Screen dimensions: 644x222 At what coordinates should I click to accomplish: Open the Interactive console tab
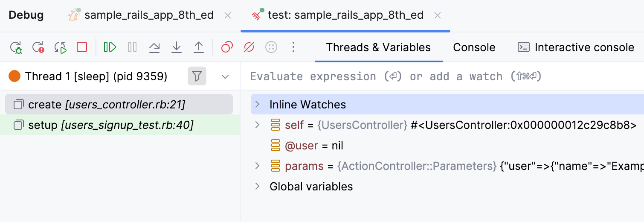pos(576,47)
